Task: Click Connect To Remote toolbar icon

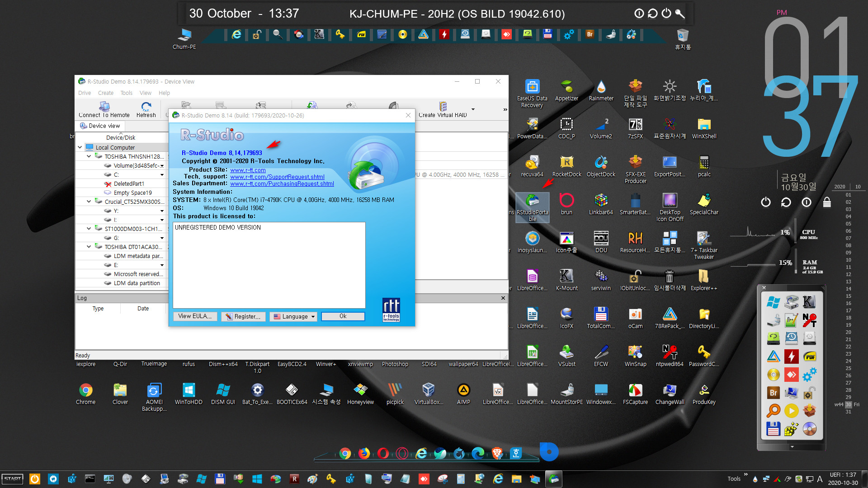Action: (104, 109)
